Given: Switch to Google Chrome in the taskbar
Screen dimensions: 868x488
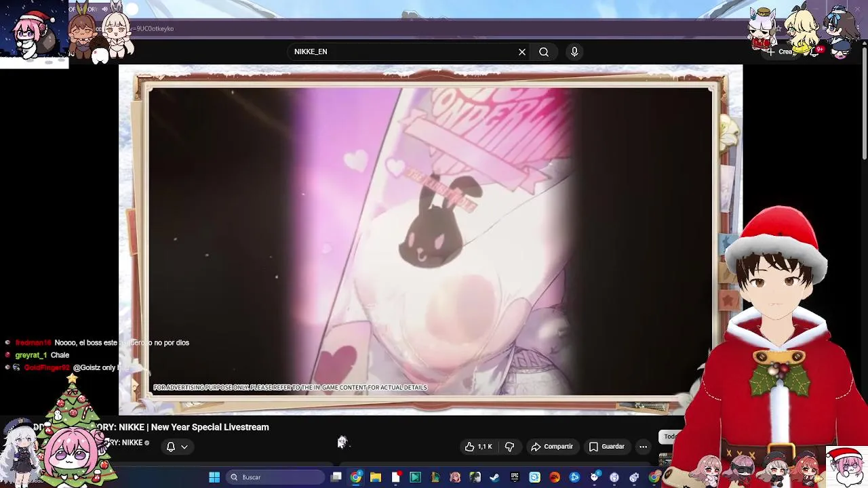Looking at the screenshot, I should (356, 477).
